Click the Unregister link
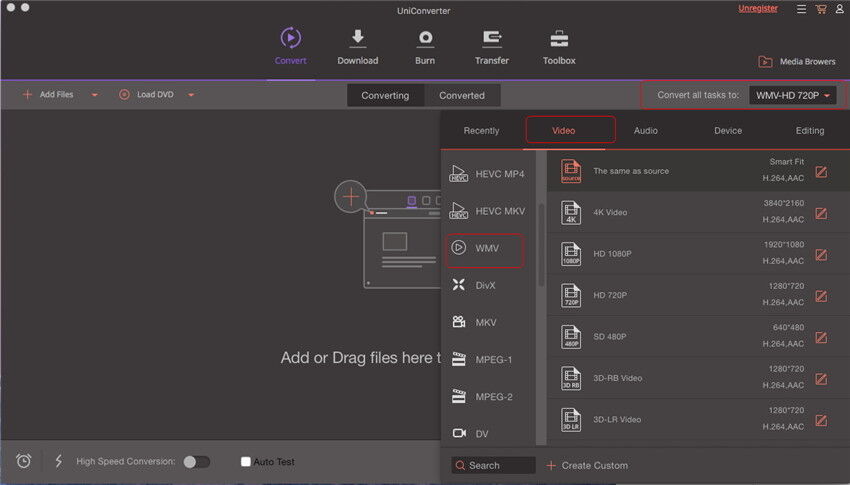This screenshot has width=850, height=485. click(758, 9)
